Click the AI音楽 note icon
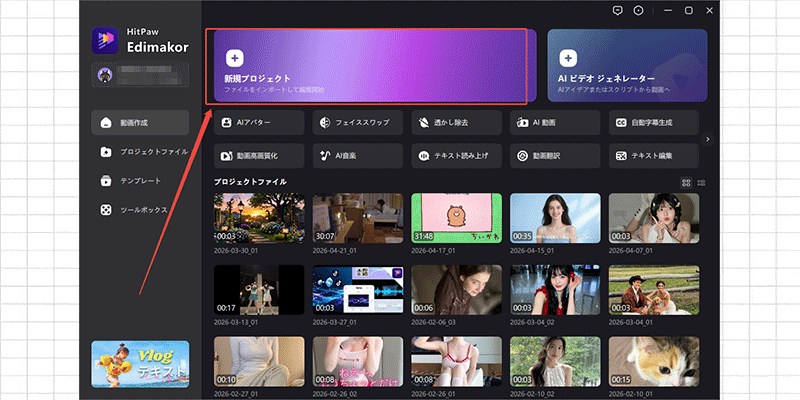Screen dimensions: 800x400 pyautogui.click(x=324, y=156)
